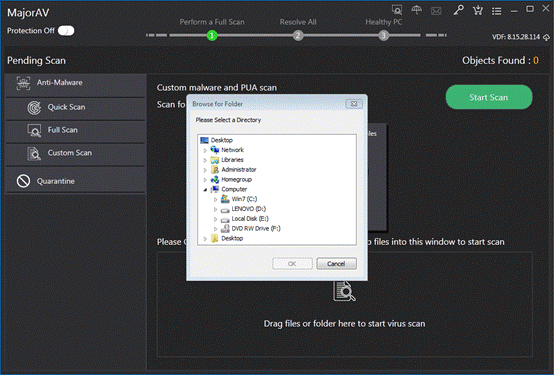Viewport: 554px width, 375px height.
Task: Click the drag-and-drop scan document icon
Action: click(344, 292)
